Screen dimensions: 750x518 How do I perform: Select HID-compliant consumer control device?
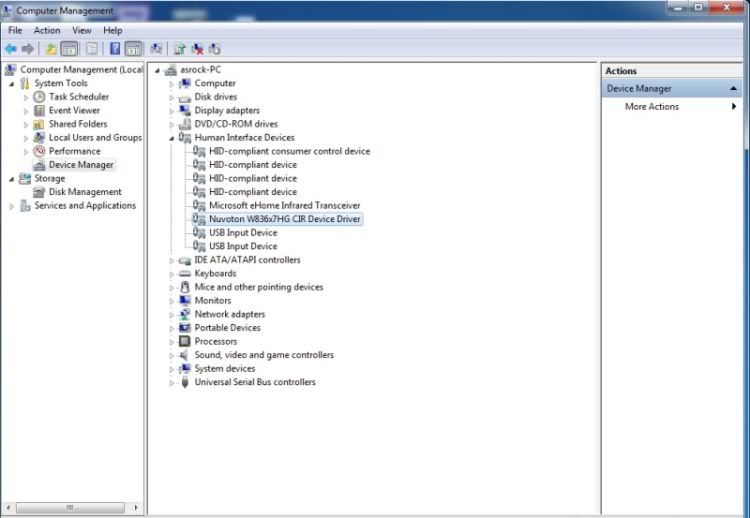(289, 151)
